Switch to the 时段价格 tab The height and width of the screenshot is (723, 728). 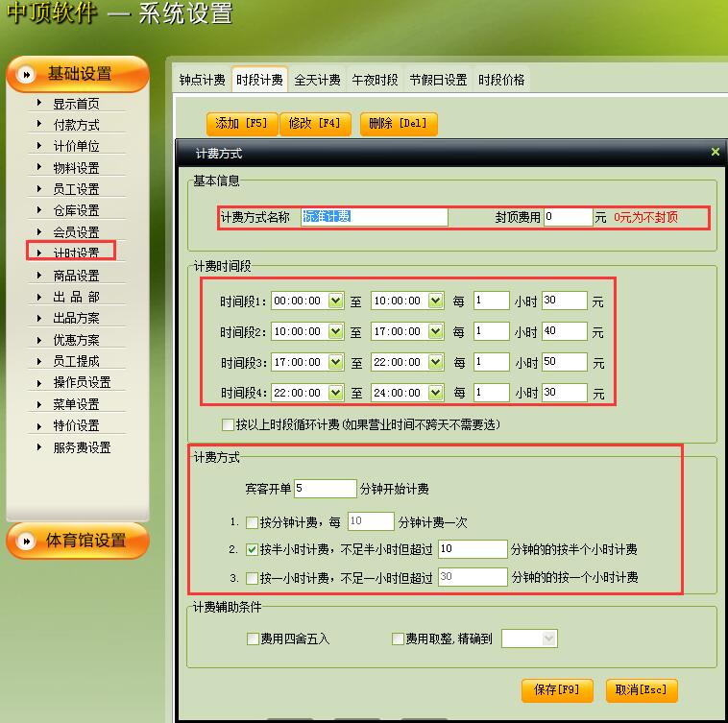[501, 80]
